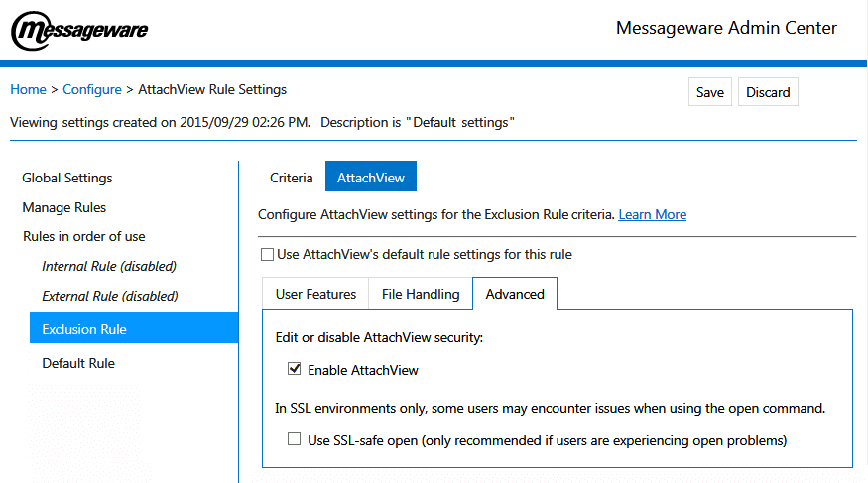Click the 'Viewing settings created on' description line
This screenshot has height=483, width=868.
(x=263, y=122)
